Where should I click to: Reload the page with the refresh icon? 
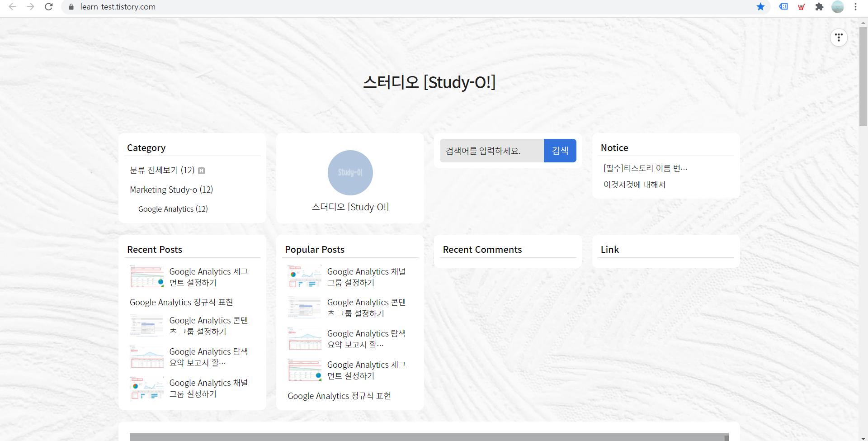pyautogui.click(x=49, y=7)
